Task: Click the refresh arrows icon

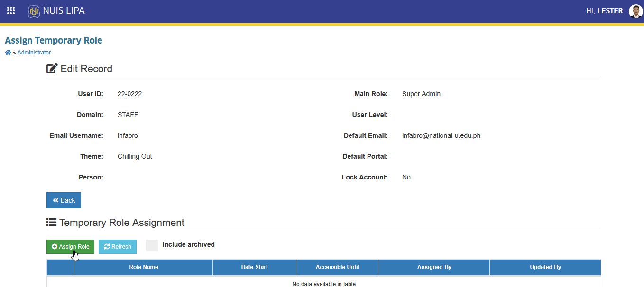Action: 107,247
